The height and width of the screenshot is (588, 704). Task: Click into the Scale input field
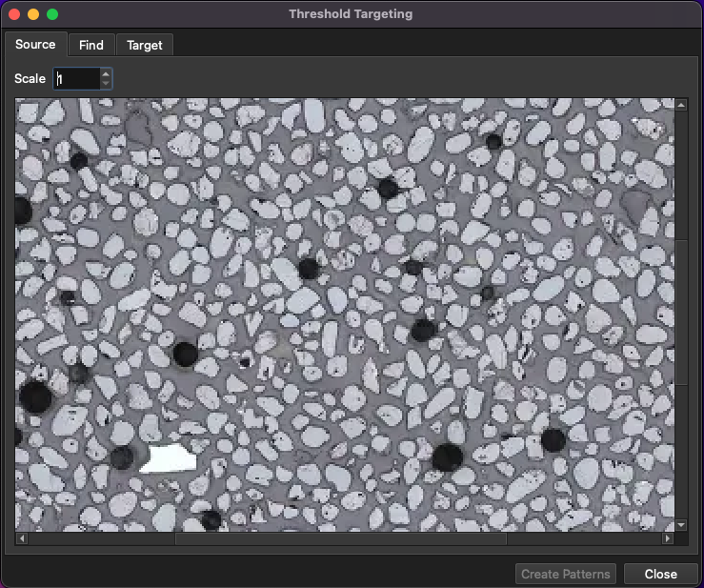tap(76, 78)
